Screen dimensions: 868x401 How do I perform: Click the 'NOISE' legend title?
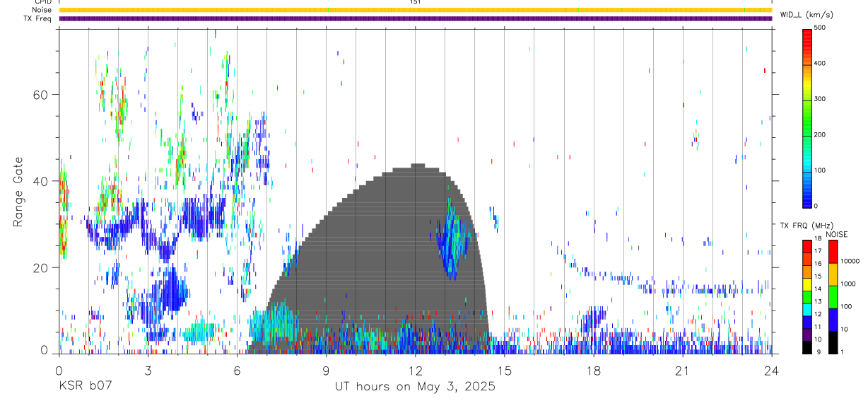pyautogui.click(x=837, y=234)
